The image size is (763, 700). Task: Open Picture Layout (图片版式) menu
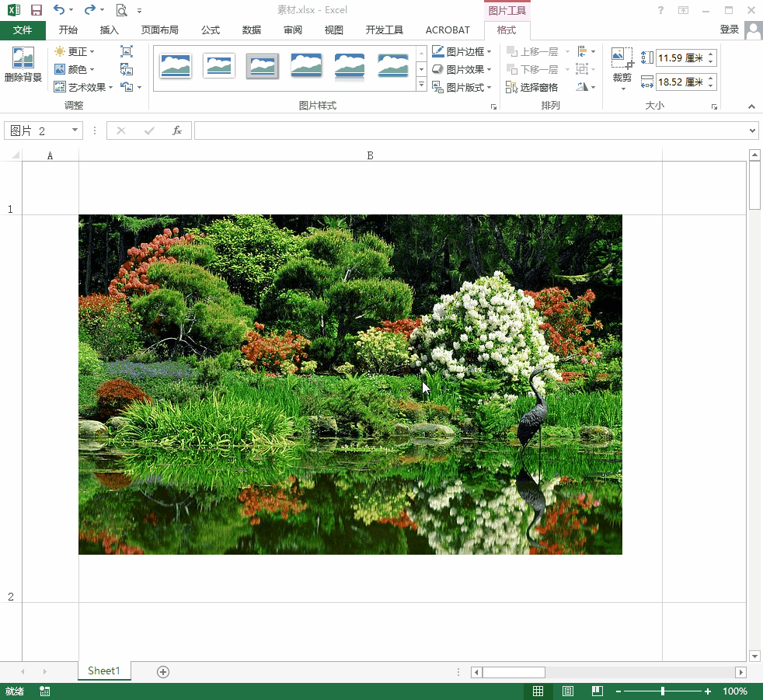462,88
